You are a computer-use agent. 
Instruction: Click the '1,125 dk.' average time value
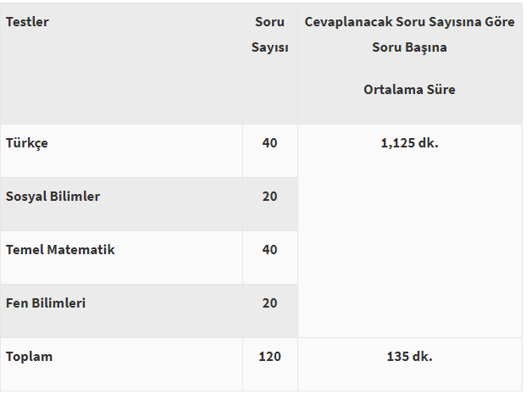tap(409, 143)
